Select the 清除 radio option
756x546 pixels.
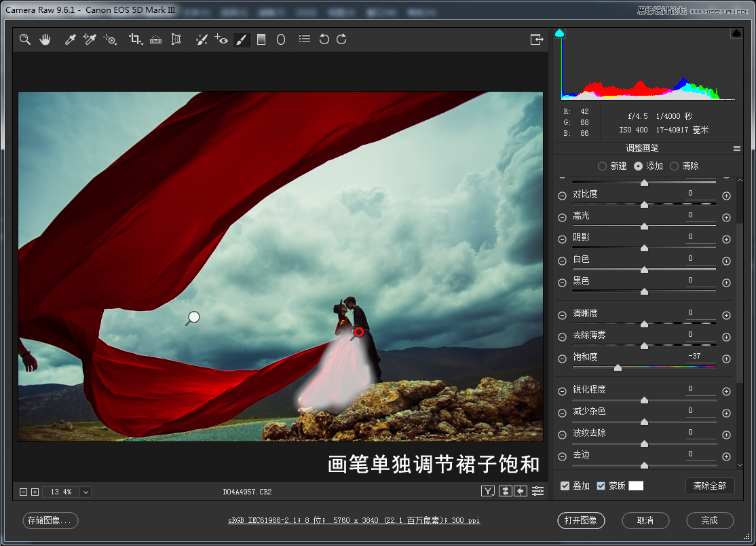pyautogui.click(x=674, y=166)
